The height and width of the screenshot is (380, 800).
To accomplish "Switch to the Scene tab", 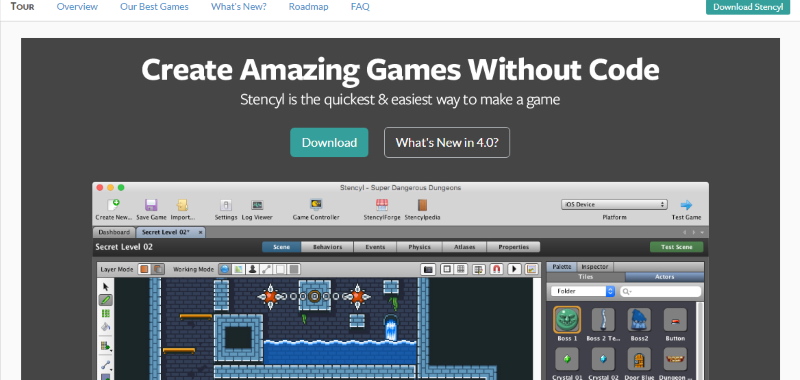I will click(281, 247).
